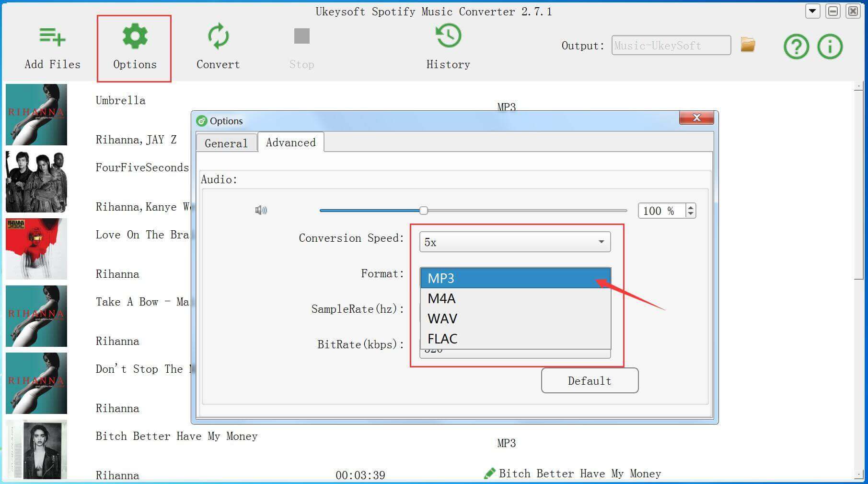Click the volume slider handle
868x484 pixels.
(424, 210)
